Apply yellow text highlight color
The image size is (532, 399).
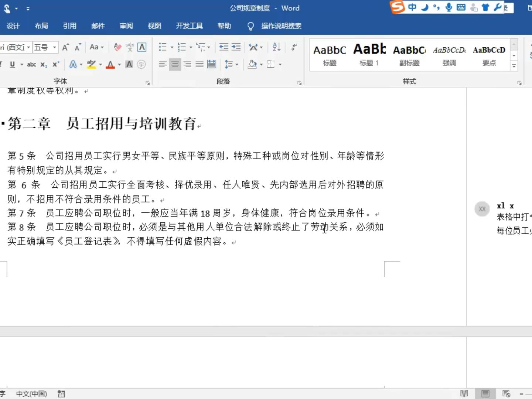(91, 64)
